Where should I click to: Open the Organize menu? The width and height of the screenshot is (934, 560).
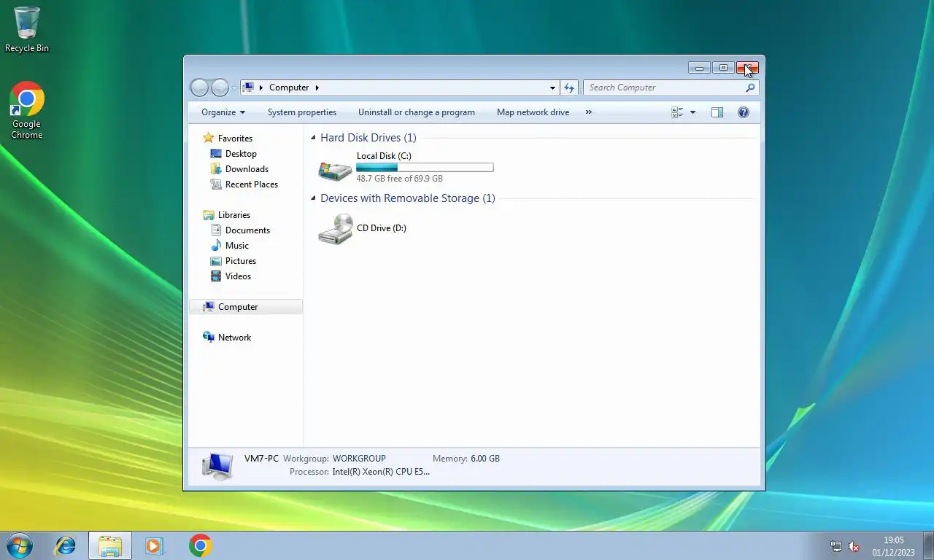(x=223, y=112)
